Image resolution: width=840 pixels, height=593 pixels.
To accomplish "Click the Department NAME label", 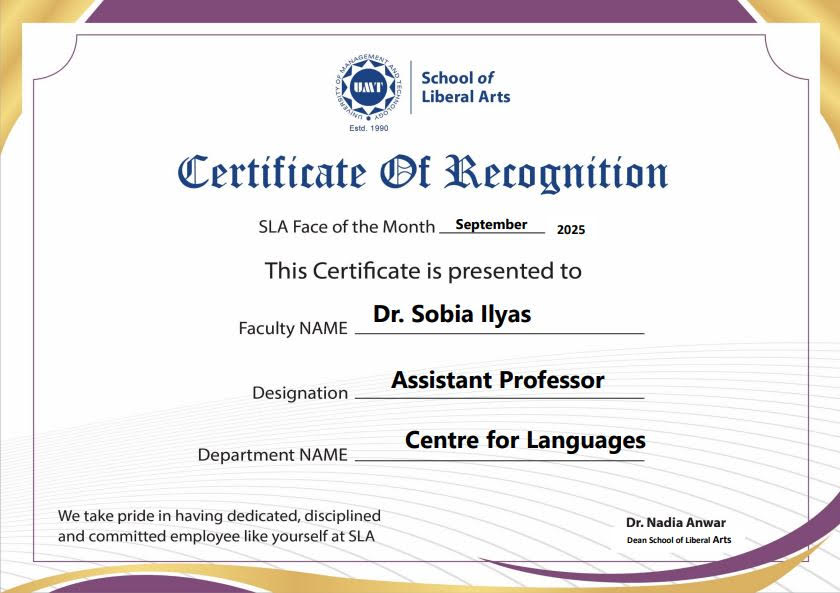I will coord(273,455).
